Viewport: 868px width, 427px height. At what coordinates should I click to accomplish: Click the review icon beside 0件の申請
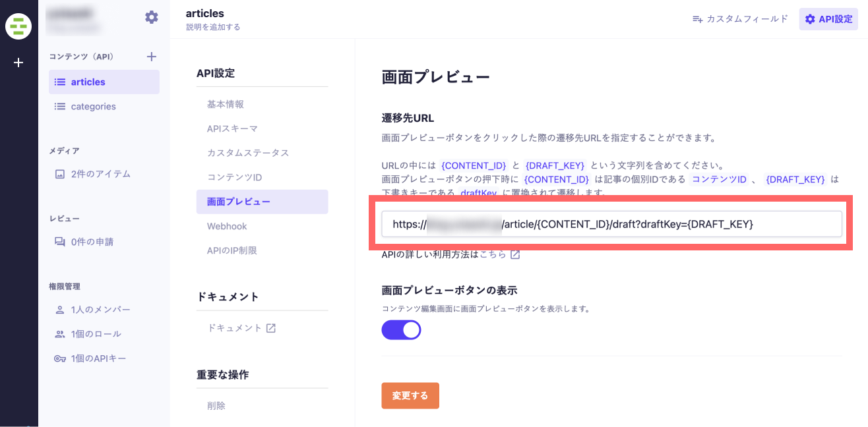pos(60,242)
